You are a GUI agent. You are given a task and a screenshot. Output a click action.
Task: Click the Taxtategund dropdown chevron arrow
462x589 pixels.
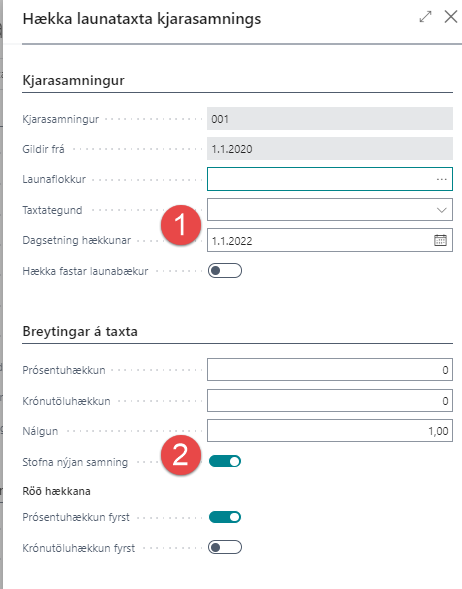pos(441,210)
